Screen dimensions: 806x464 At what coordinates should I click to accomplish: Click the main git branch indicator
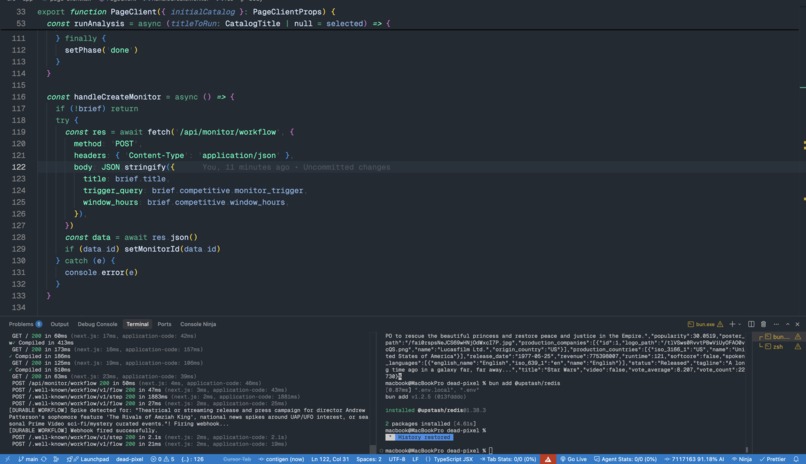(28, 459)
